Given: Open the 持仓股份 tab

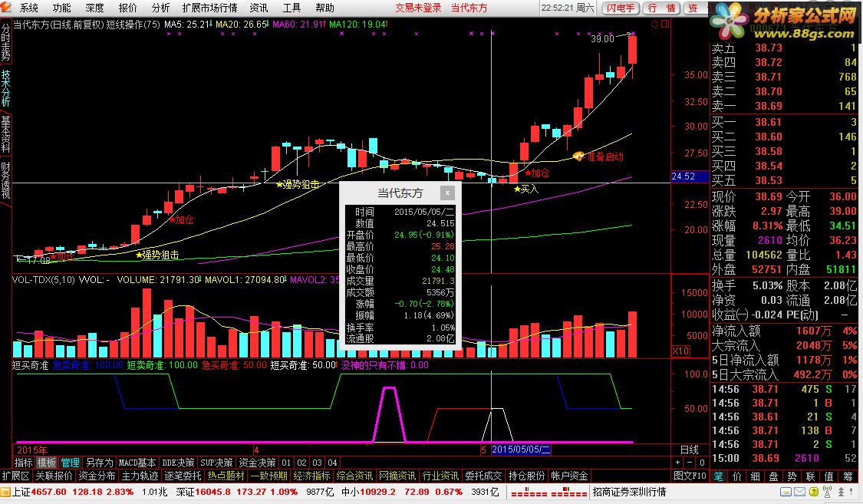Looking at the screenshot, I should click(526, 476).
